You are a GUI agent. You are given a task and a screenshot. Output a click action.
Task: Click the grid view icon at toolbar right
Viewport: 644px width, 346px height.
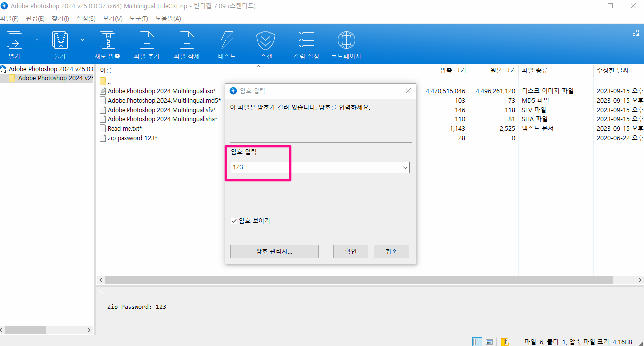[636, 33]
